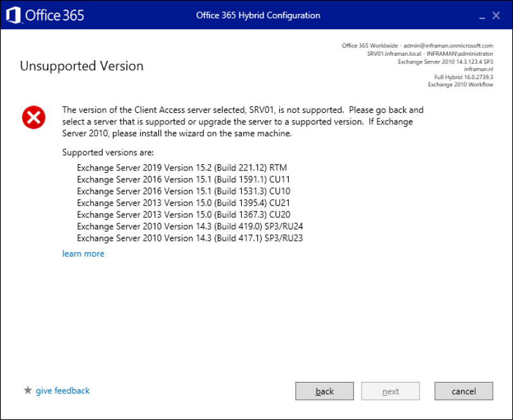Click the red error X icon
This screenshot has height=420, width=513.
click(x=34, y=117)
